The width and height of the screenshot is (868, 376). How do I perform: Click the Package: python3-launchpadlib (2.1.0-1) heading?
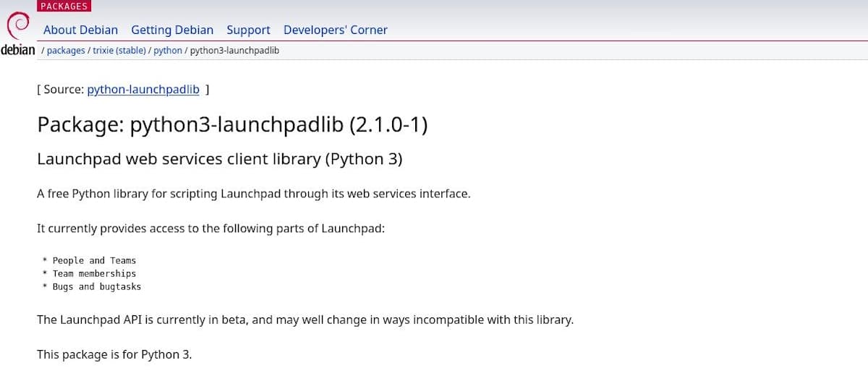(232, 125)
